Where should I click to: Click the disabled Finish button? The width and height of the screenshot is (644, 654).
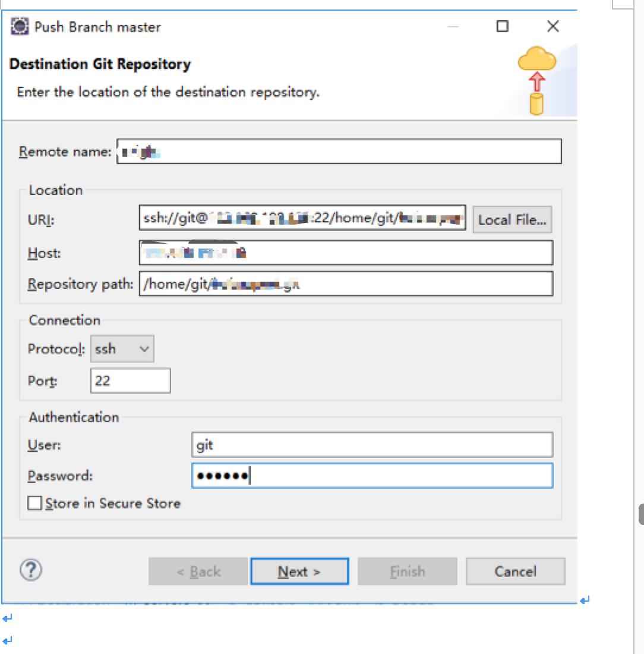[407, 571]
